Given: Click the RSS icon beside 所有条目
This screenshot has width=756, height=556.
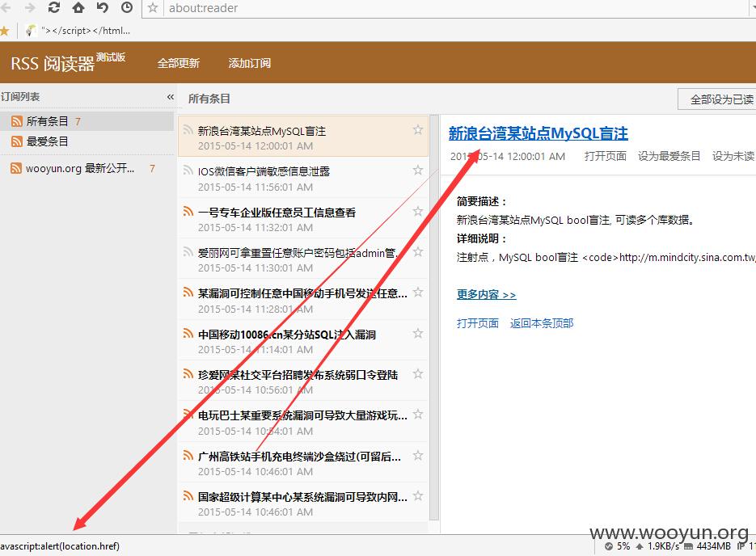Looking at the screenshot, I should (x=17, y=121).
